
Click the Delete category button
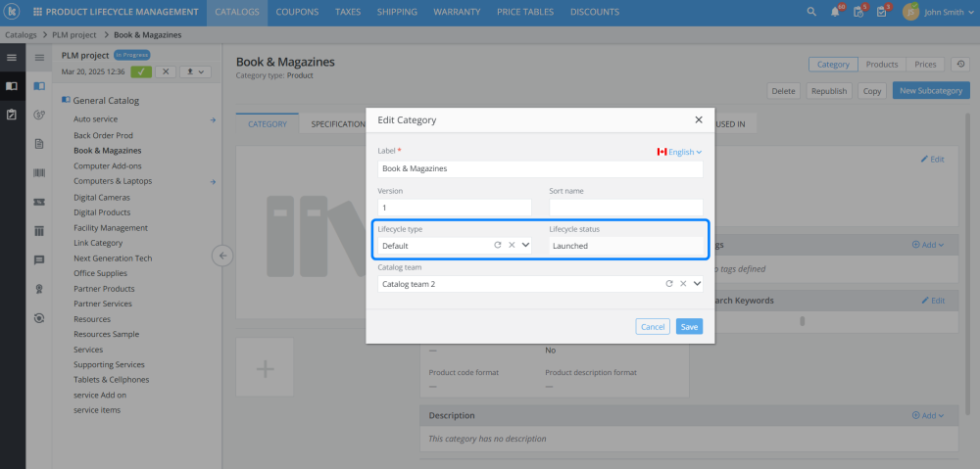pos(783,90)
